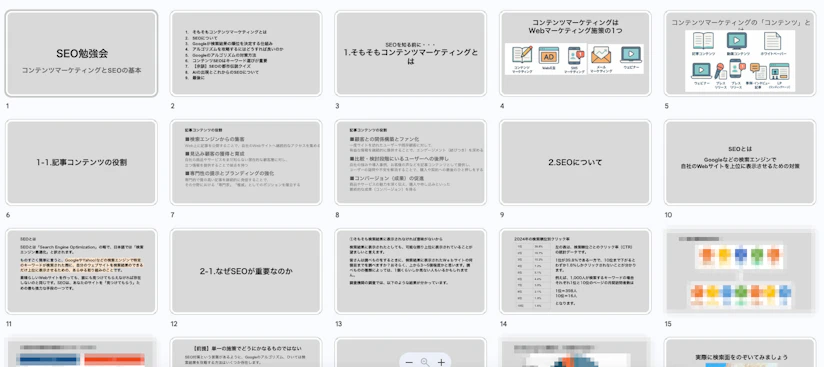This screenshot has width=824, height=367.
Task: Select slide 9 2.SEOについて thumbnail
Action: [575, 162]
